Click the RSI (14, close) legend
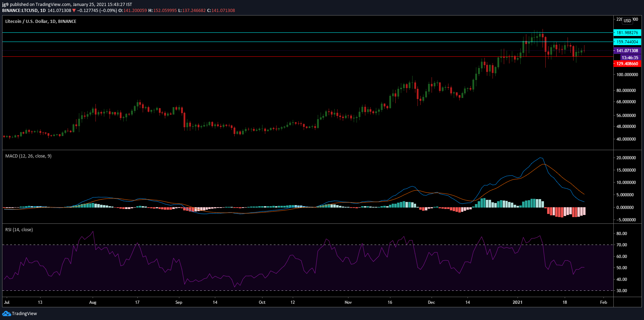The width and height of the screenshot is (644, 320). pos(19,230)
